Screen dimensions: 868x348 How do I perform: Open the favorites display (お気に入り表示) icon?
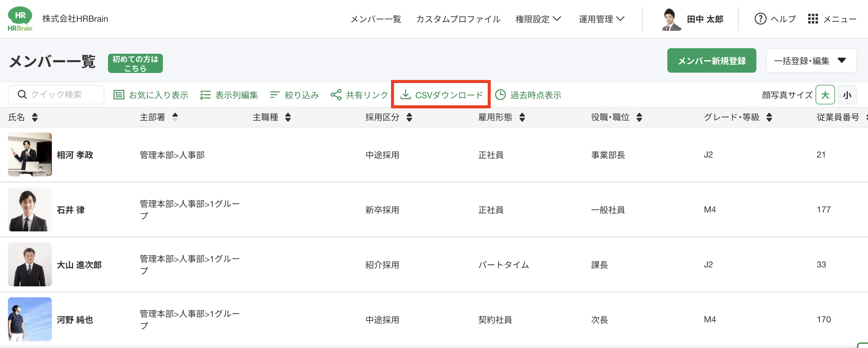119,95
